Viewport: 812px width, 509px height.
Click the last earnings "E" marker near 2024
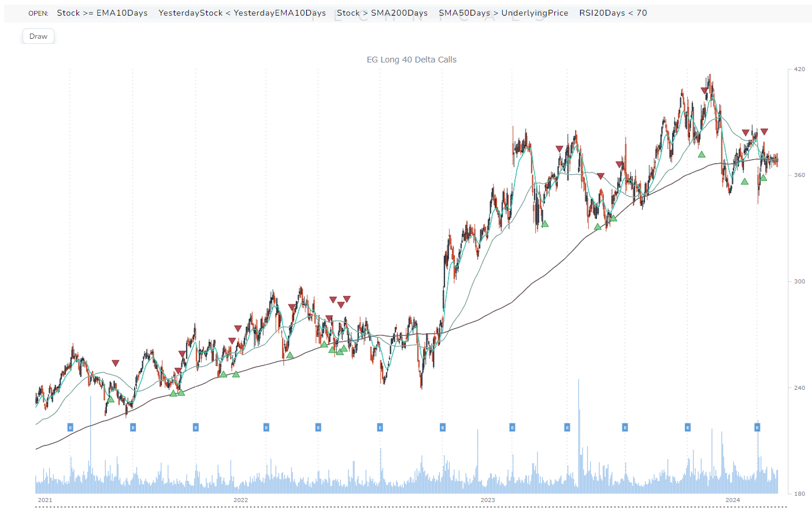(x=757, y=427)
